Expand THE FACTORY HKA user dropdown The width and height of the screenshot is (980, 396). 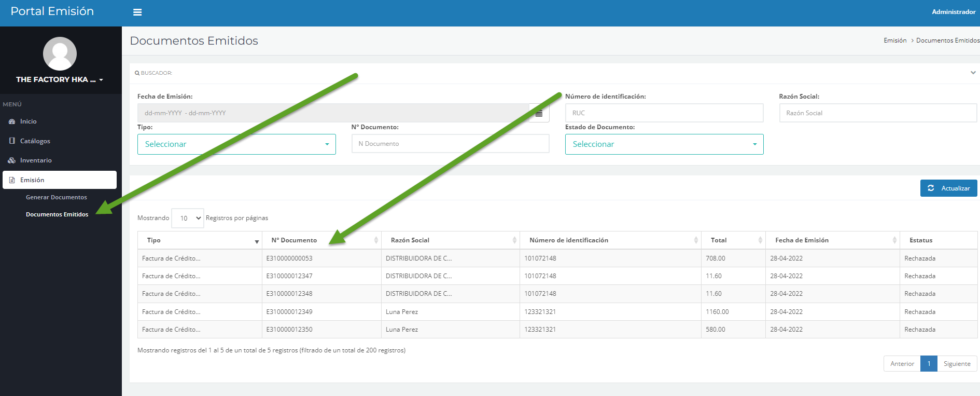tap(60, 80)
